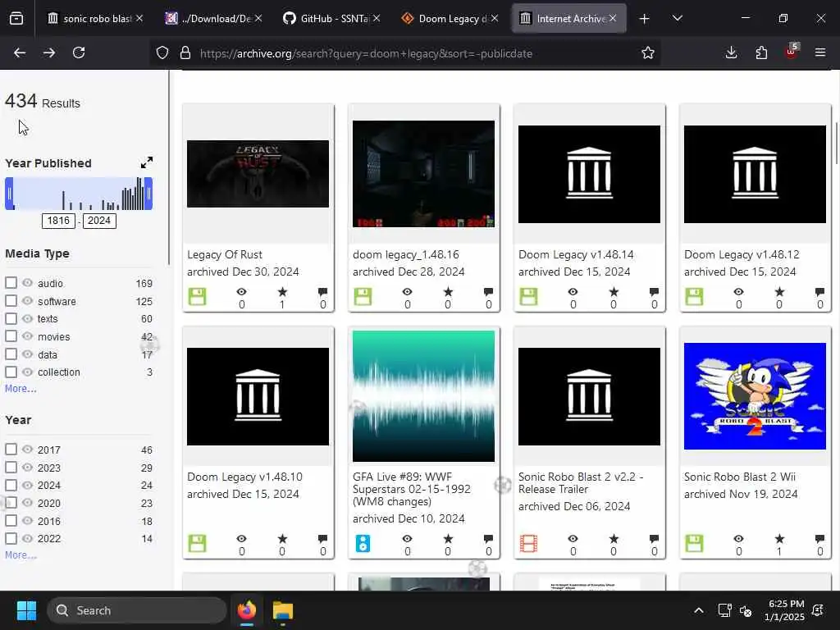Toggle the eye icon next to 2023
The width and height of the screenshot is (840, 630).
(x=27, y=467)
